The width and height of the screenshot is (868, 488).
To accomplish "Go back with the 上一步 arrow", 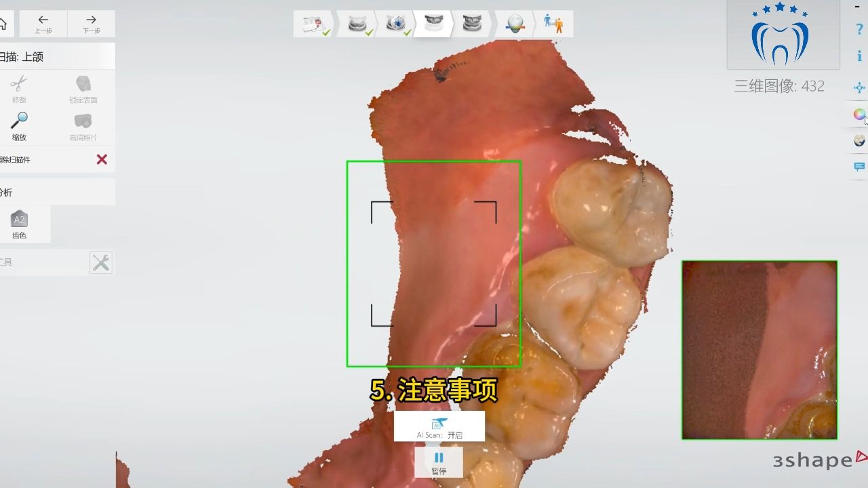I will point(43,24).
